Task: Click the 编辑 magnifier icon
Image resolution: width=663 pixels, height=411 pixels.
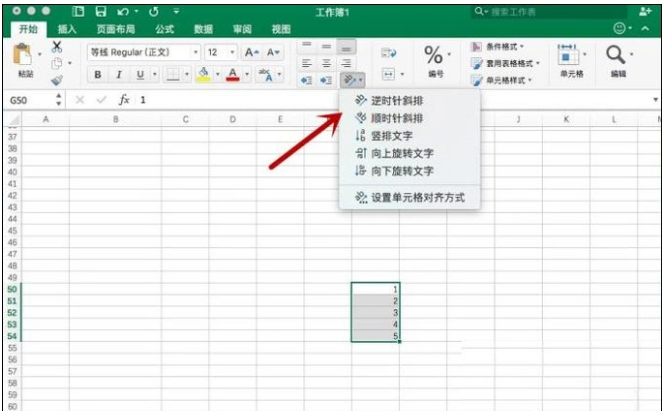Action: tap(615, 55)
